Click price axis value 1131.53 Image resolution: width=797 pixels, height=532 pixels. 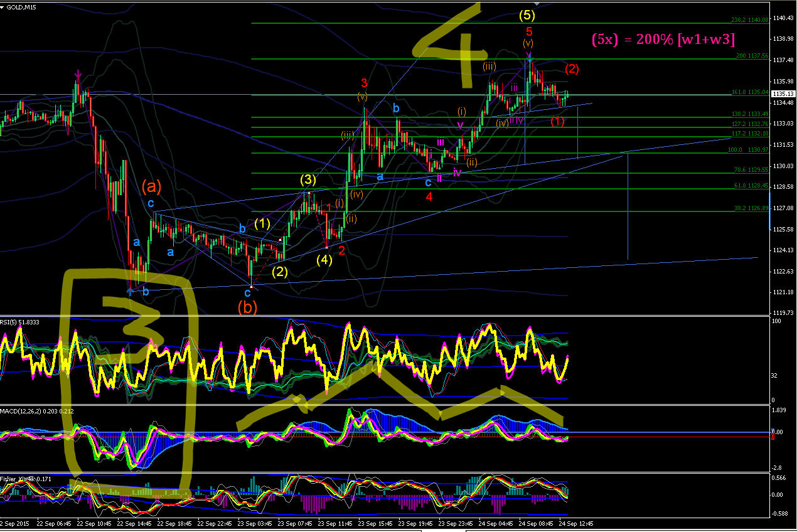click(x=783, y=145)
